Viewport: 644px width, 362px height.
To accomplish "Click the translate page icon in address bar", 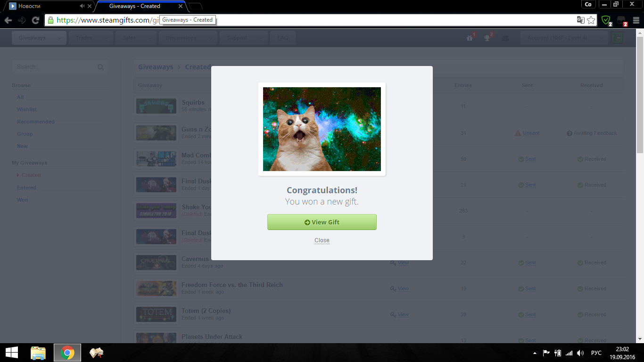I will point(581,20).
